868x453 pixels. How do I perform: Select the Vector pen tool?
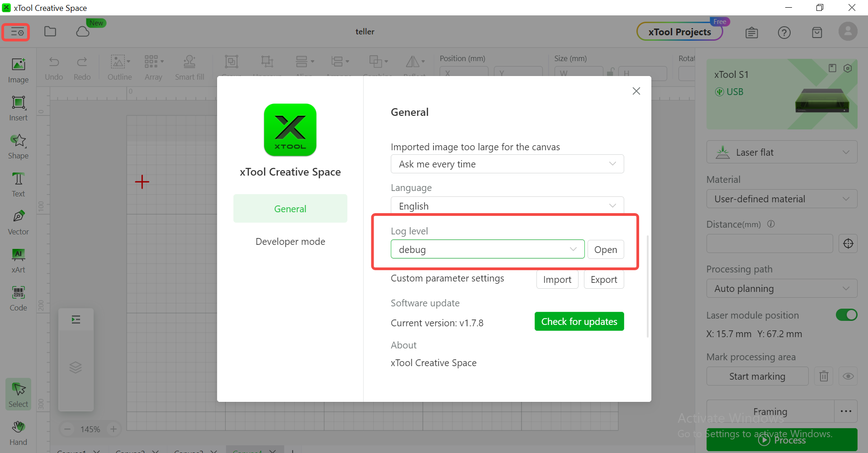click(x=18, y=223)
